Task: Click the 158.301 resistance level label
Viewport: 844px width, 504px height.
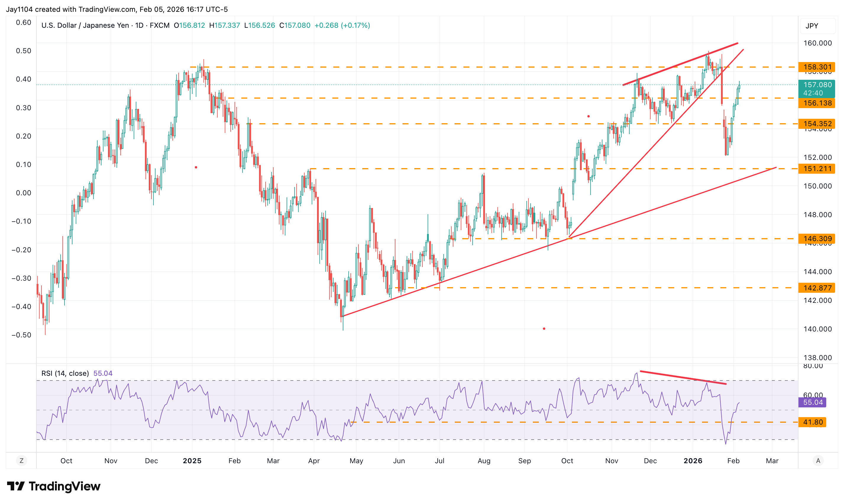Action: [817, 67]
